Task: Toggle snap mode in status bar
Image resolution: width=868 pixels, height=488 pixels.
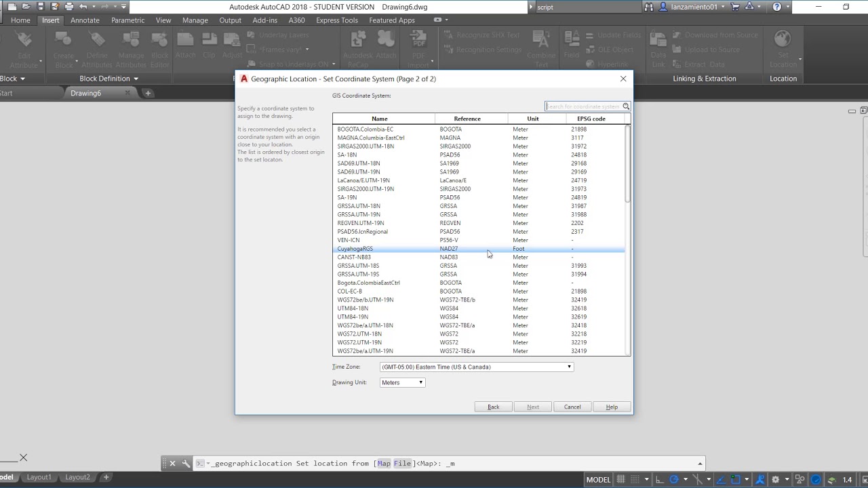Action: (x=636, y=480)
